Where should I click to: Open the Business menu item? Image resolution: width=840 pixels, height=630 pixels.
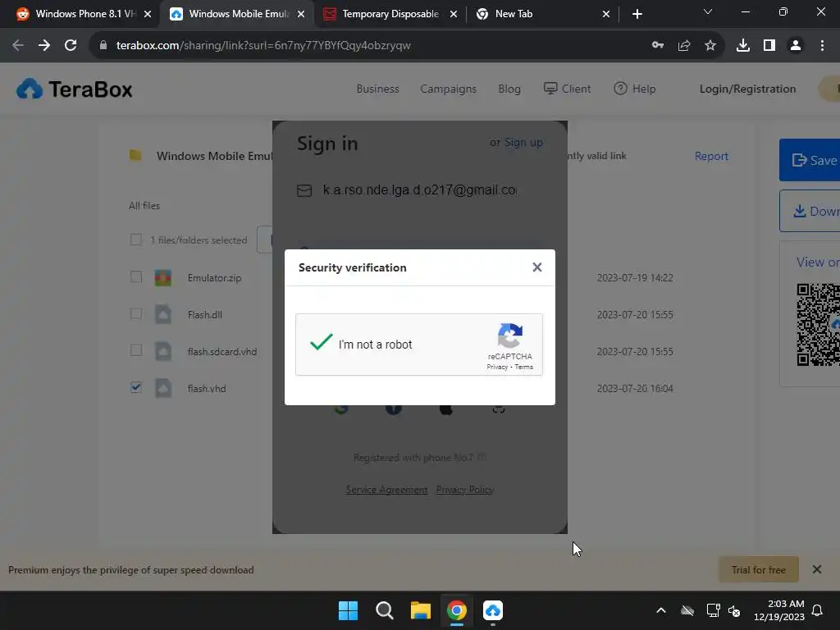pos(377,89)
